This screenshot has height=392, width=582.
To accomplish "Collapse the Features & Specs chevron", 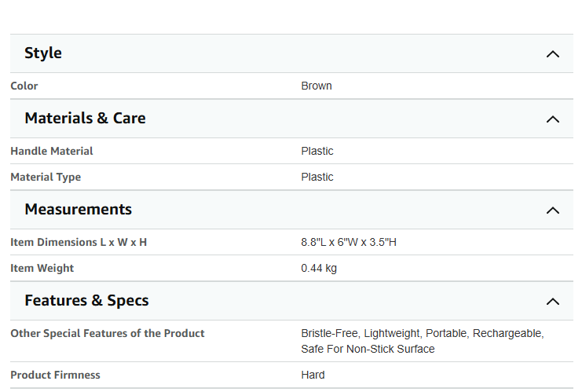I will coord(553,302).
